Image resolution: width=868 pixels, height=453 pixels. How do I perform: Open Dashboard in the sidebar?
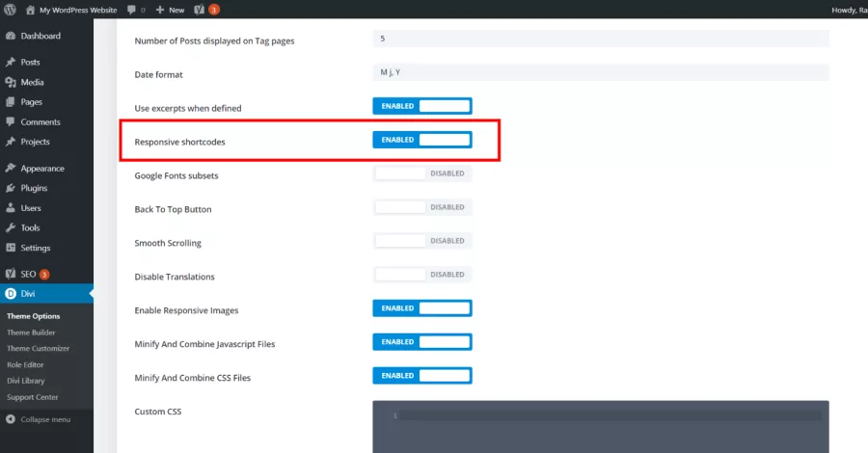[x=41, y=36]
